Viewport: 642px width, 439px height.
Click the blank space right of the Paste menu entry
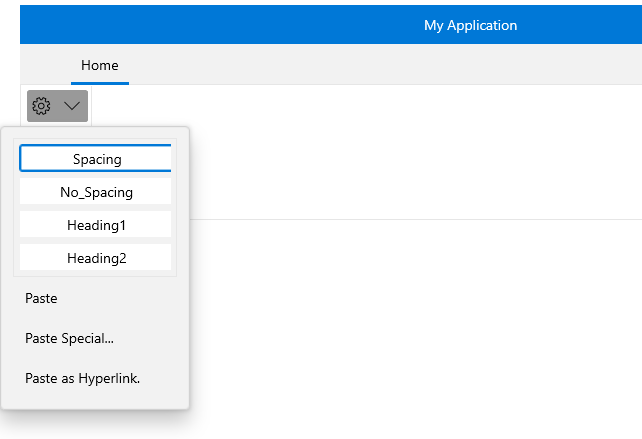tap(130, 298)
